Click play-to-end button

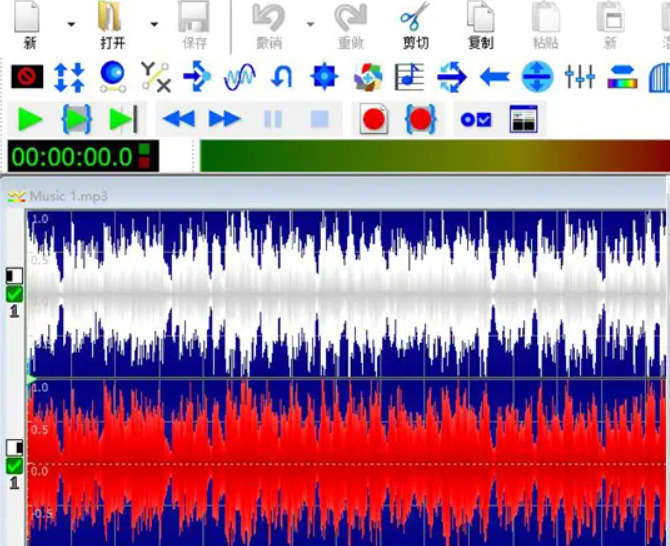pos(123,119)
